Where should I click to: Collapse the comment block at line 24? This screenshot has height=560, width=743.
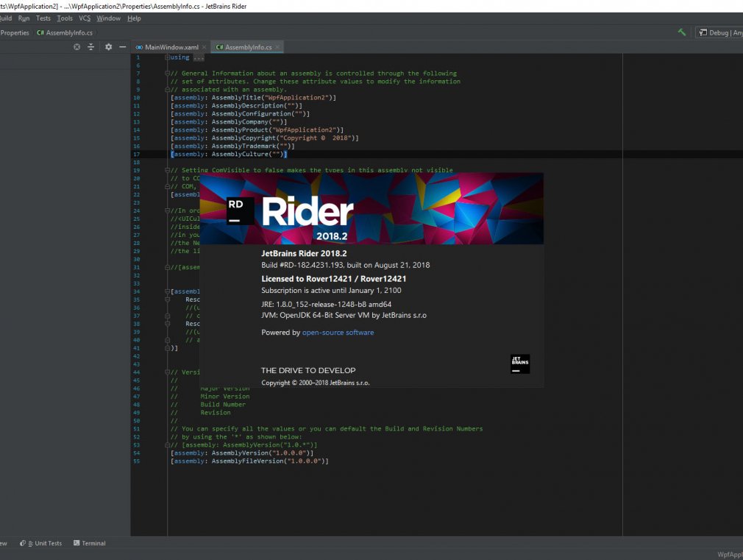click(167, 210)
